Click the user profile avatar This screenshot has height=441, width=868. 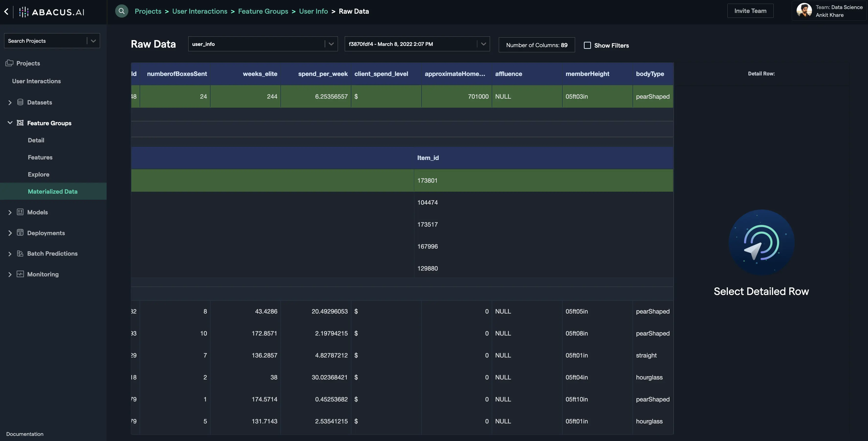click(804, 11)
